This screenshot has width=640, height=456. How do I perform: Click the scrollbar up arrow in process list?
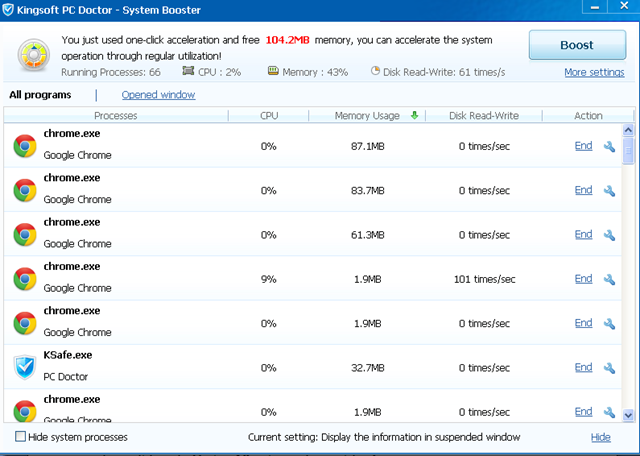click(629, 130)
